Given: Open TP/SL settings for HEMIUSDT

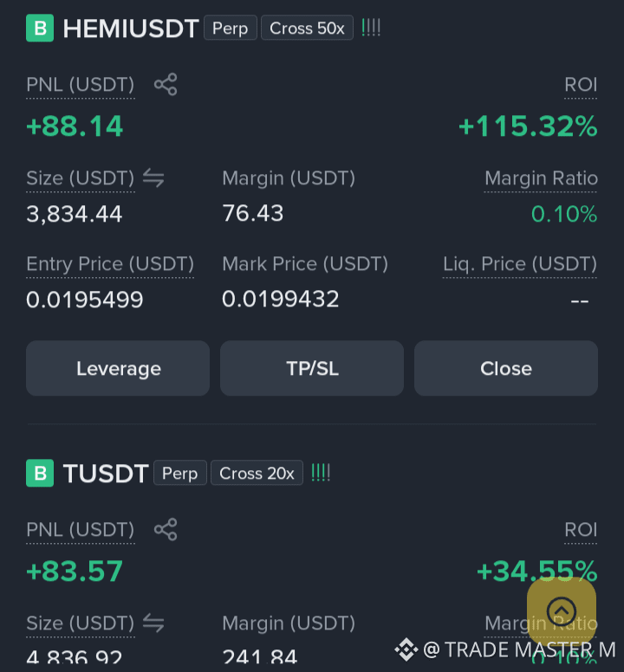Looking at the screenshot, I should coord(312,368).
